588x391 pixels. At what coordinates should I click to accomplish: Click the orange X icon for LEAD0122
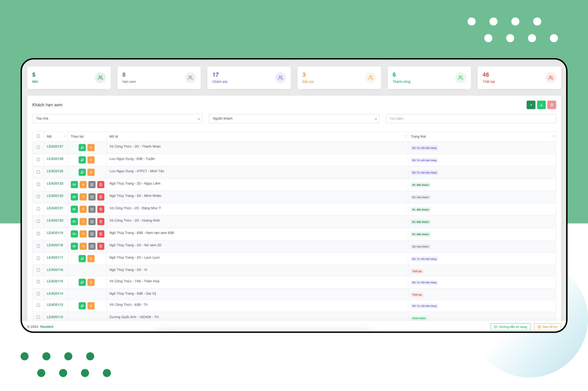[83, 197]
